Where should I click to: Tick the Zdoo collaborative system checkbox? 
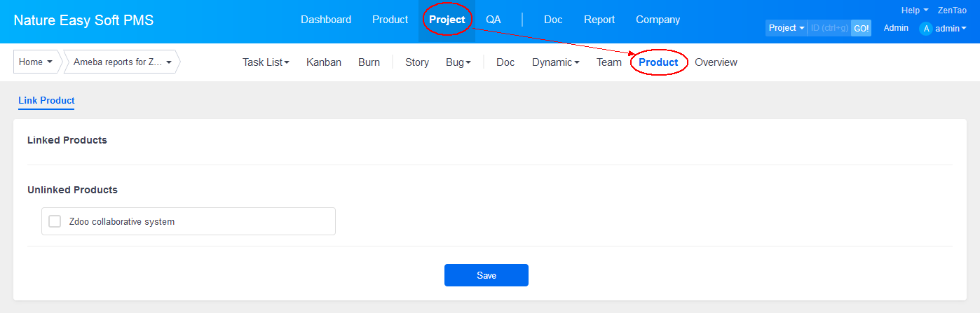pos(55,221)
